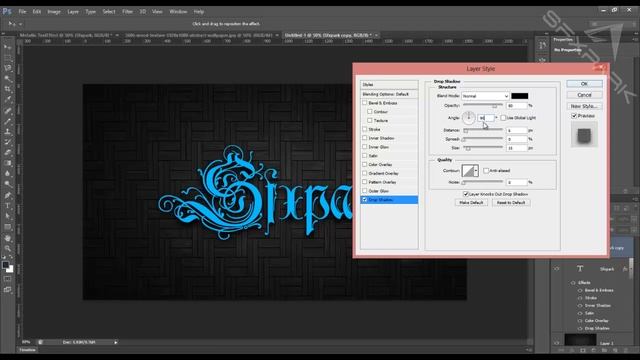Screen dimensions: 640x360
Task: Hide the Layer 1 layer
Action: 557,343
